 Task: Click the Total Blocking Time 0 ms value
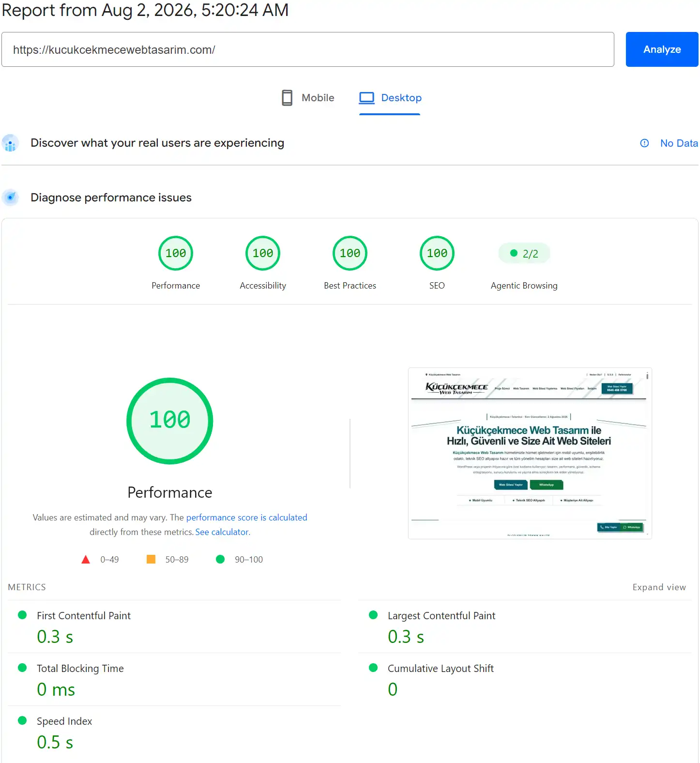(x=56, y=689)
